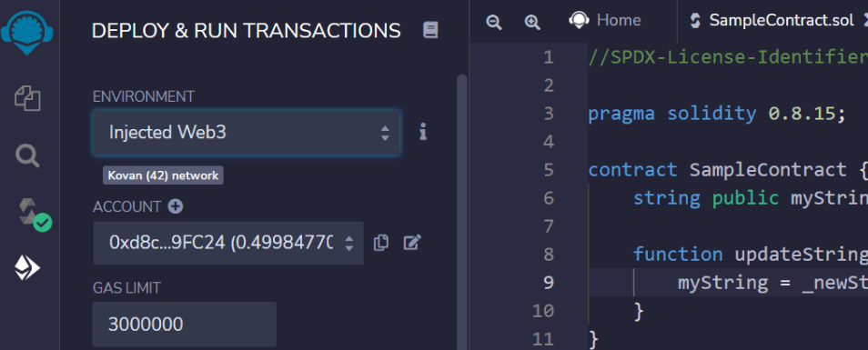This screenshot has height=350, width=868.
Task: Select the Deploy & run transactions icon
Action: [x=27, y=268]
